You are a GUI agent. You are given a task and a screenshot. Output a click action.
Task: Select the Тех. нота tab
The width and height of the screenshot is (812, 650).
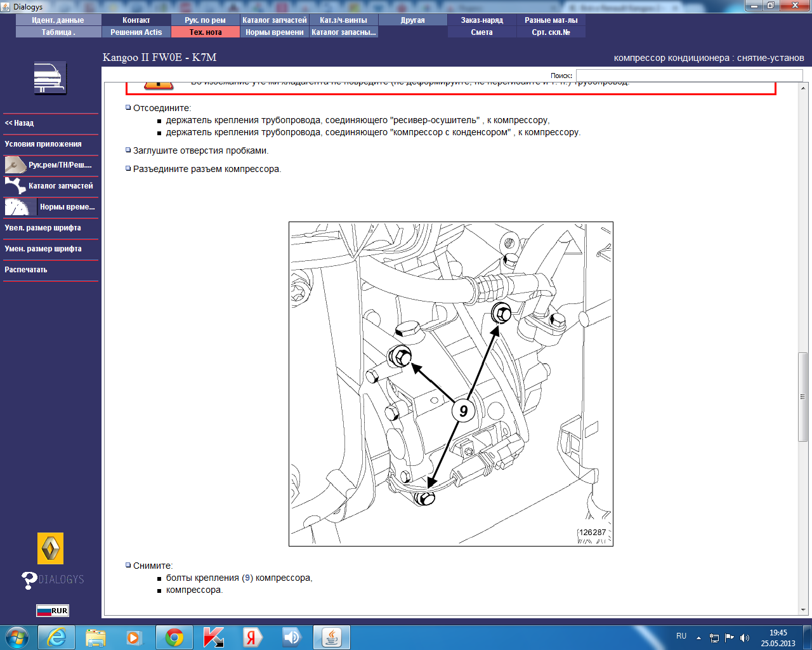(206, 32)
